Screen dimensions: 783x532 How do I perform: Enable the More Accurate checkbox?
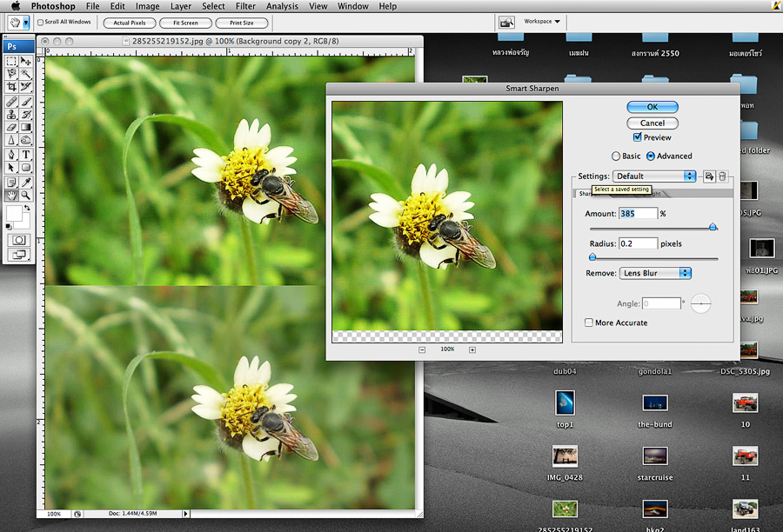pos(590,323)
